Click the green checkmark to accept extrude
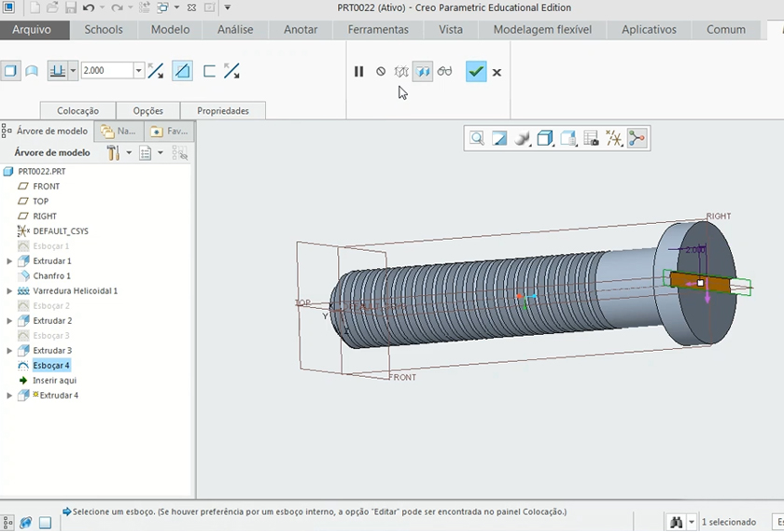This screenshot has width=784, height=532. (476, 72)
